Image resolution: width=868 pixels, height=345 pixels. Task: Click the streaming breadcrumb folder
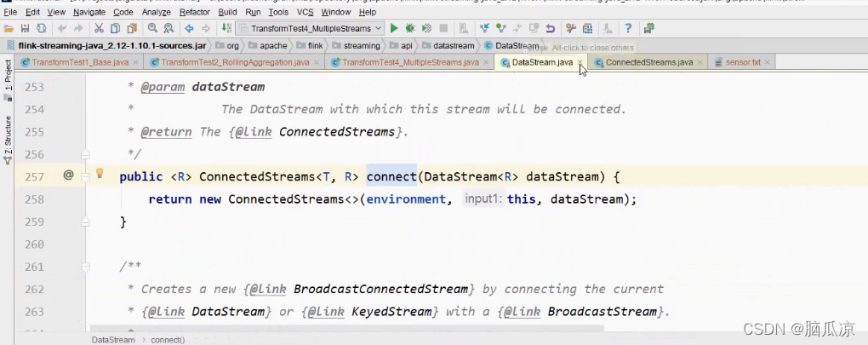point(357,46)
